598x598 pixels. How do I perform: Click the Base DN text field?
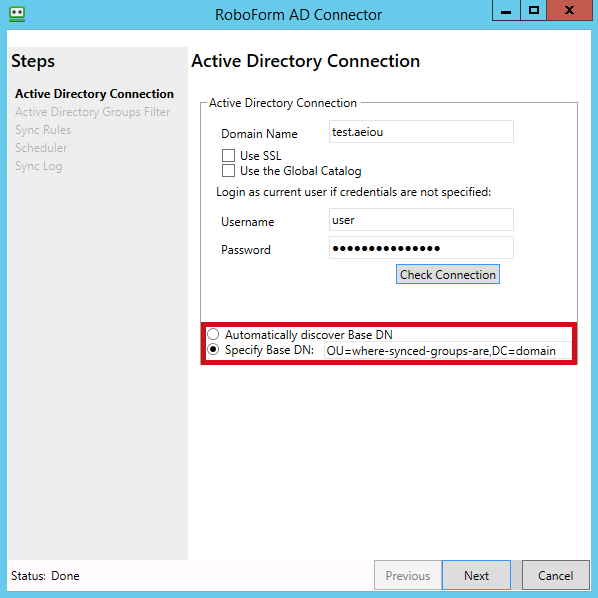(x=447, y=350)
